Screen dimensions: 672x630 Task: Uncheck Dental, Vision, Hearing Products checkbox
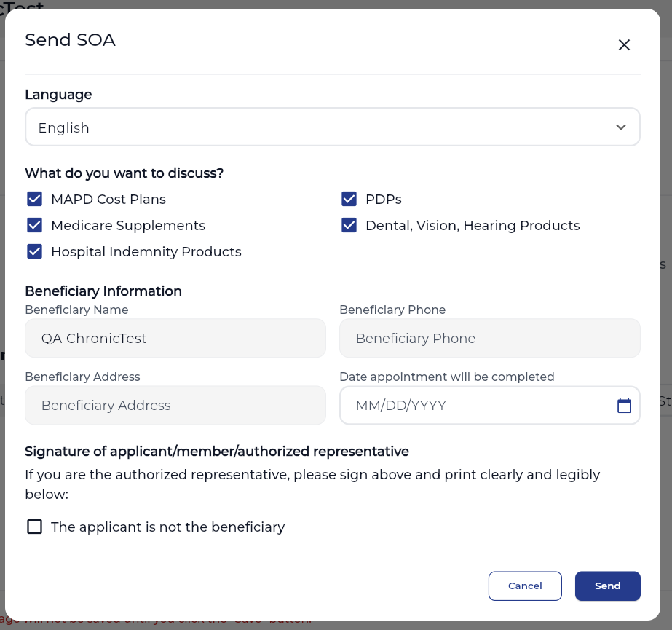point(349,225)
